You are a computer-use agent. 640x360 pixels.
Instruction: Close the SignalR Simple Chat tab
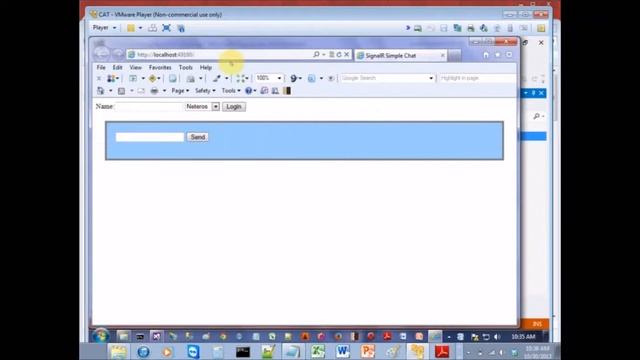click(442, 56)
